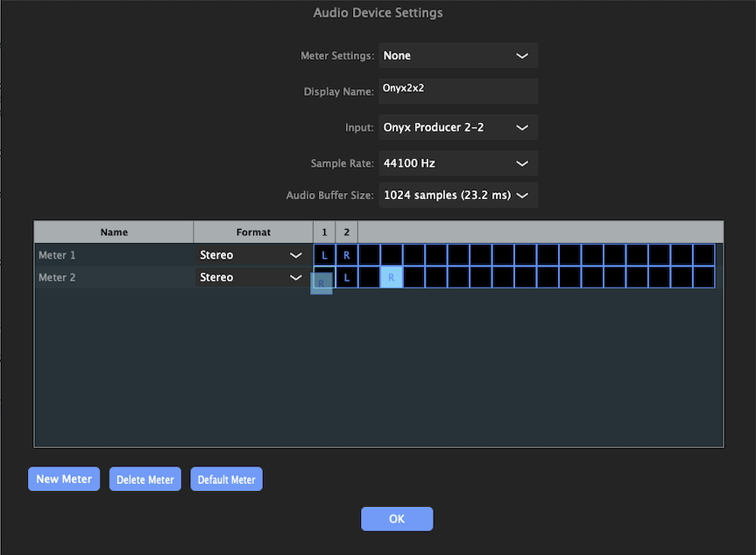Toggle the L cell in the Meter 2 row
This screenshot has width=756, height=555.
tap(347, 277)
